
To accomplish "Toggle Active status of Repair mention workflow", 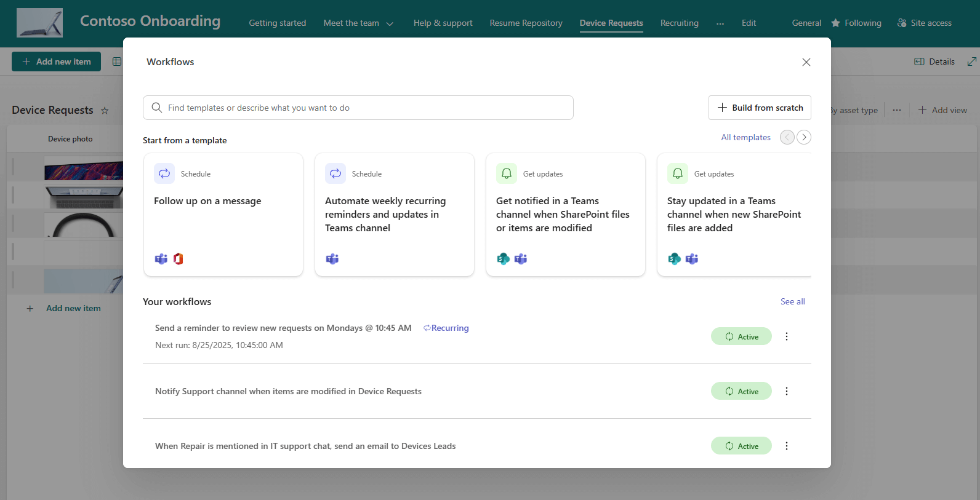I will pos(741,446).
